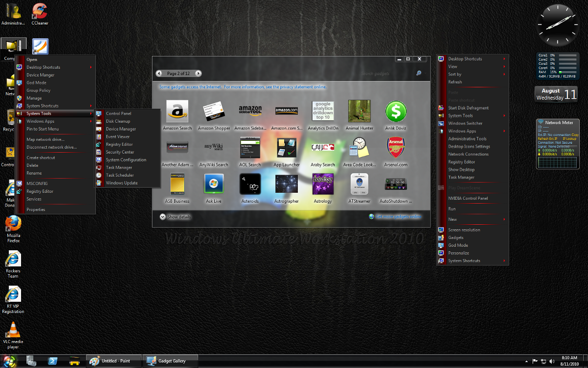Select MSCONFIG in left context menu
Viewport: 588px width, 368px height.
55,184
